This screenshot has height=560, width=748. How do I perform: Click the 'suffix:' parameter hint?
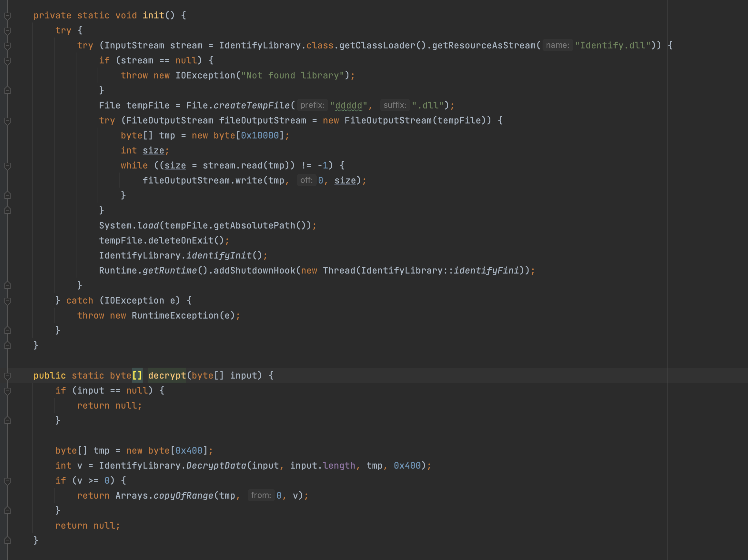(x=394, y=105)
